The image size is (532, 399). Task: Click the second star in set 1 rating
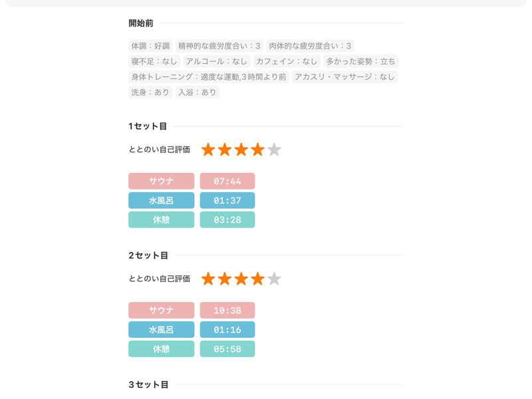pyautogui.click(x=225, y=150)
